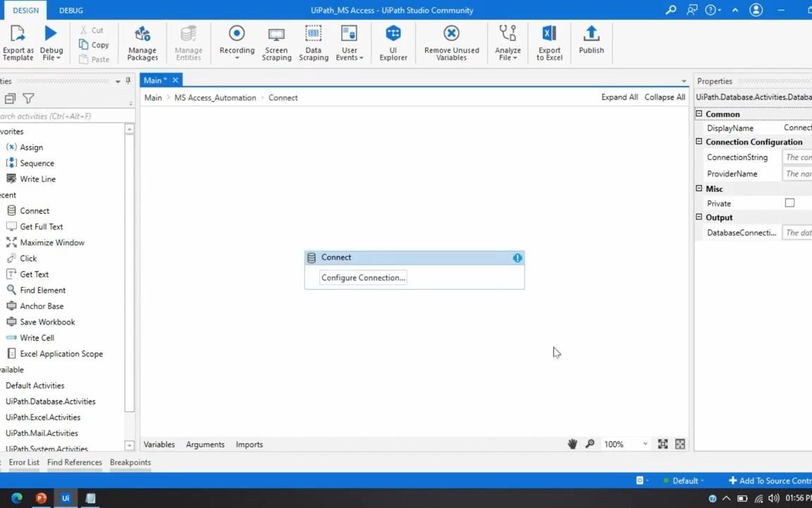
Task: Click Configure Connection button
Action: coord(363,277)
